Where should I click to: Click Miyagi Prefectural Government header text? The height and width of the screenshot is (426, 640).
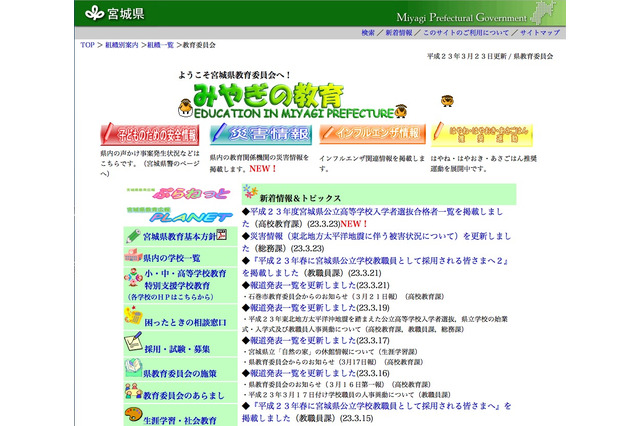tap(462, 18)
